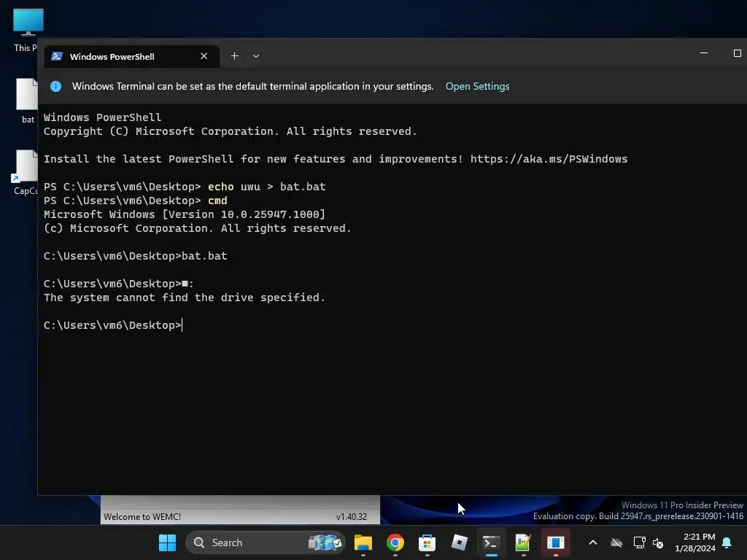Close the Windows PowerShell tab
Viewport: 747px width, 560px height.
pyautogui.click(x=204, y=56)
